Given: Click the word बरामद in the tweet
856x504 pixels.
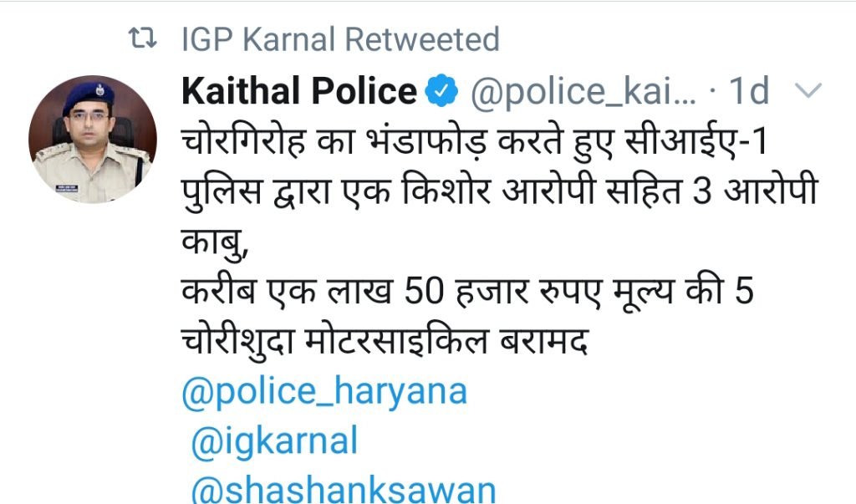Looking at the screenshot, I should click(x=543, y=343).
